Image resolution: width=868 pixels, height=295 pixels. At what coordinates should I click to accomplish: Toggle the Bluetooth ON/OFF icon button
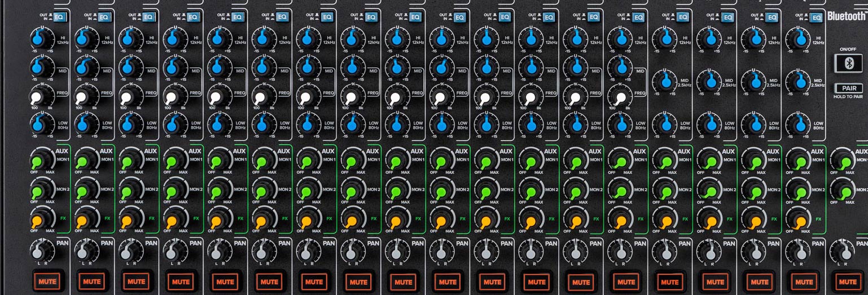point(848,63)
